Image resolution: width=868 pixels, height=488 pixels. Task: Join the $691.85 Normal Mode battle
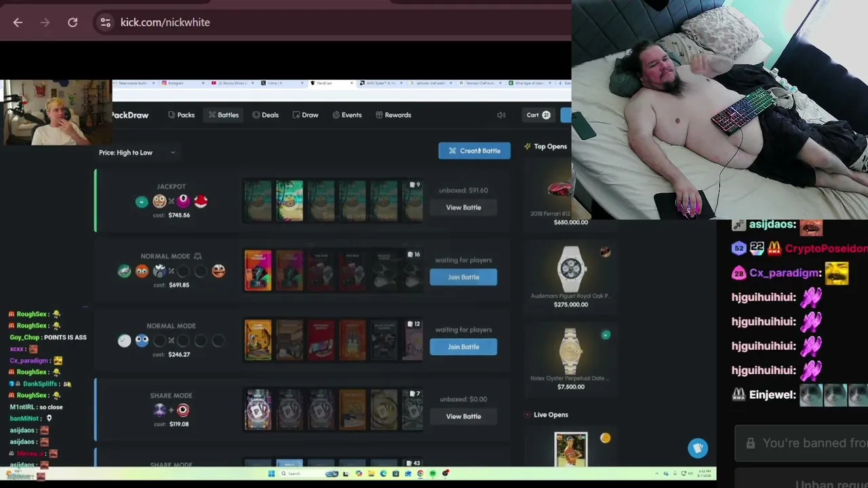coord(463,277)
